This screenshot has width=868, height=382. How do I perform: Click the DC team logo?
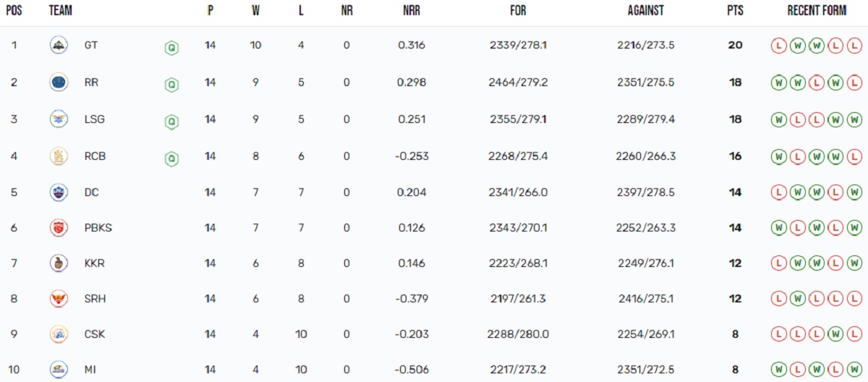(x=58, y=192)
